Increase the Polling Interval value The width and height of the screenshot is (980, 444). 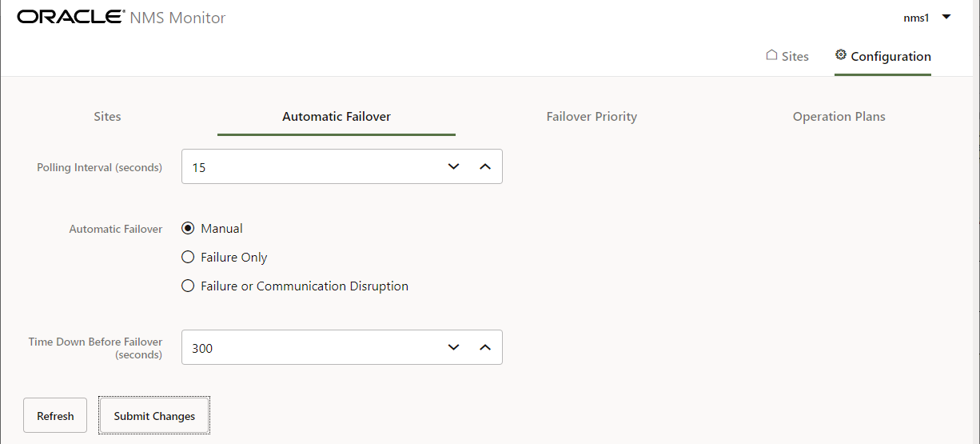coord(484,166)
